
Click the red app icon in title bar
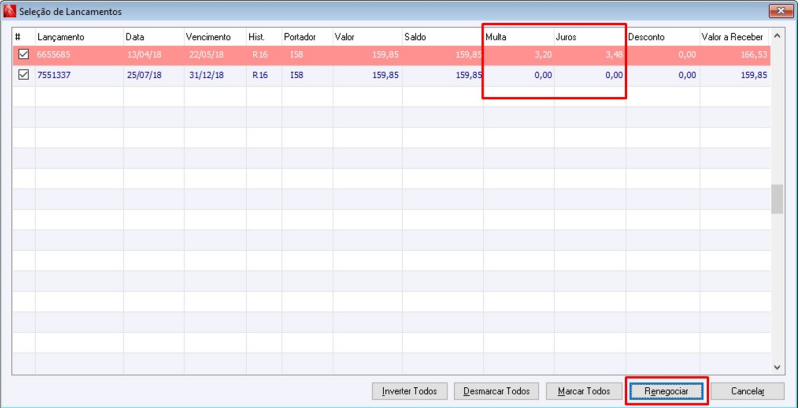pyautogui.click(x=10, y=11)
